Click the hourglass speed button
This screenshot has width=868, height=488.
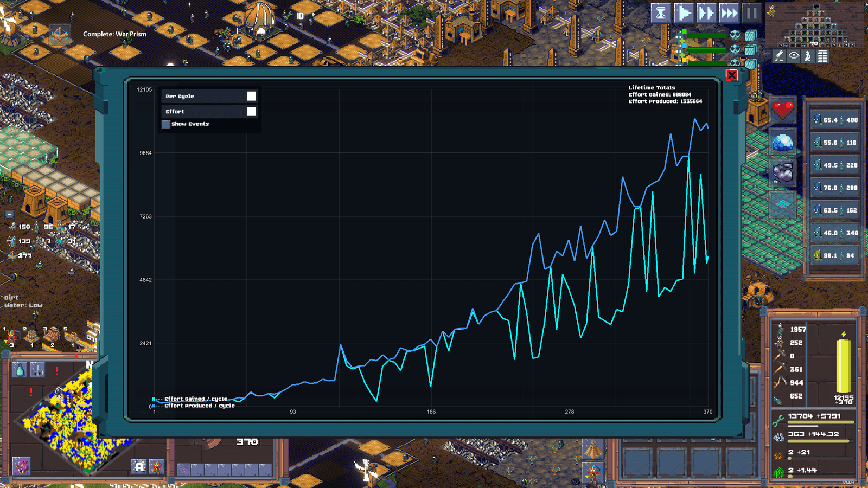coord(661,13)
